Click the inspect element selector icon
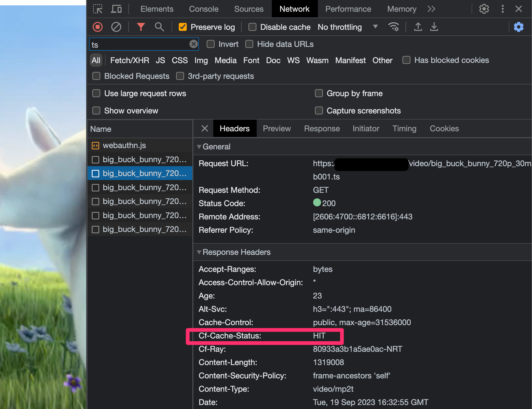 [x=98, y=9]
